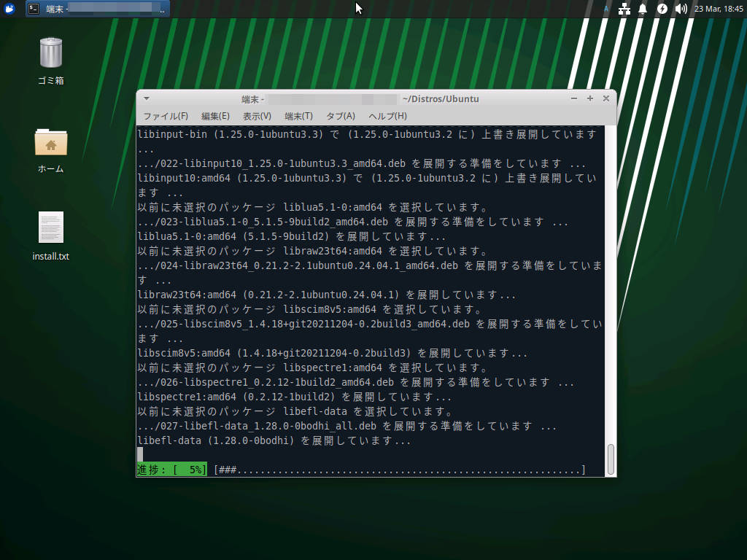This screenshot has height=560, width=747.
Task: Click the 進捗 5% progress bar
Action: 171,470
